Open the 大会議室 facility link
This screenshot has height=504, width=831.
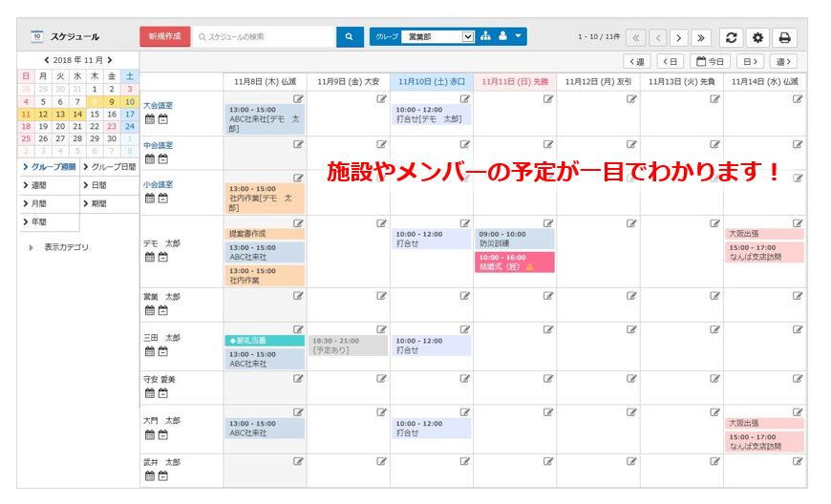click(158, 105)
